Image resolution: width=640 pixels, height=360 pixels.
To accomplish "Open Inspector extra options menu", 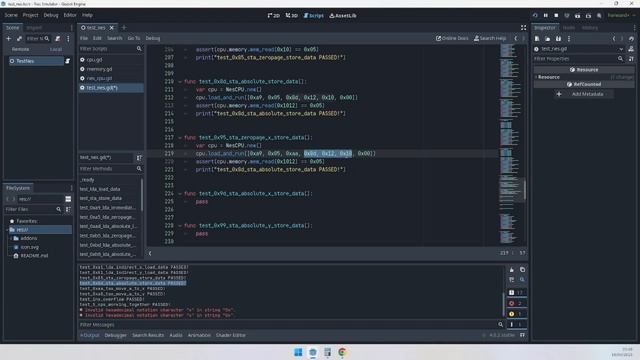I will click(x=569, y=38).
